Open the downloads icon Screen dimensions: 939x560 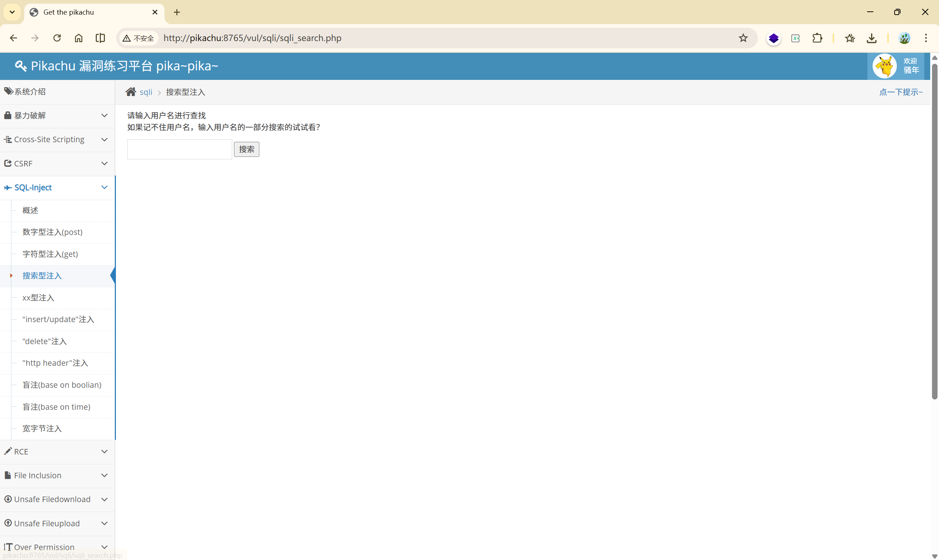point(872,38)
